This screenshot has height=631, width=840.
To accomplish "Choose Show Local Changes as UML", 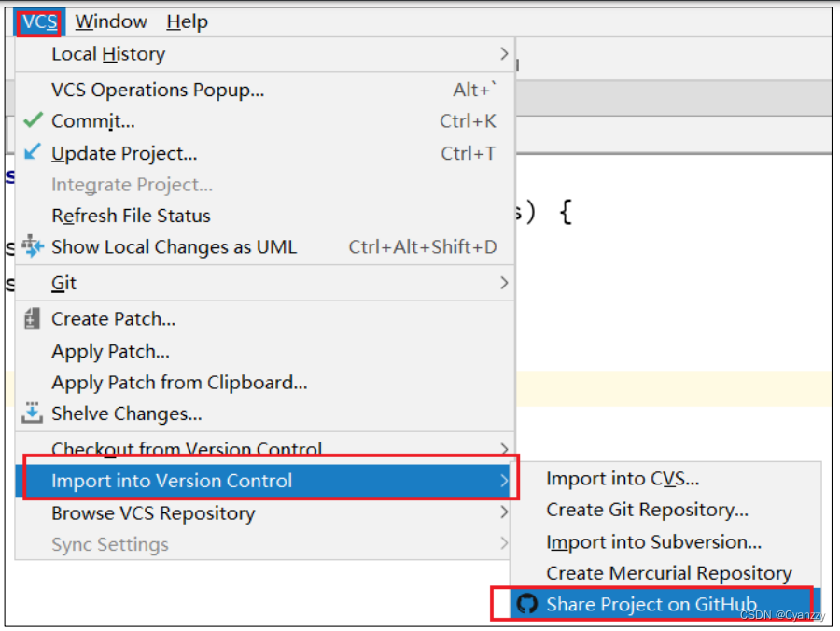I will click(265, 247).
